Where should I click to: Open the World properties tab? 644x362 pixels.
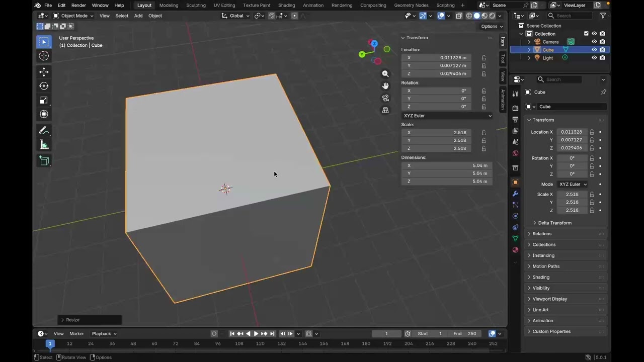pos(515,153)
